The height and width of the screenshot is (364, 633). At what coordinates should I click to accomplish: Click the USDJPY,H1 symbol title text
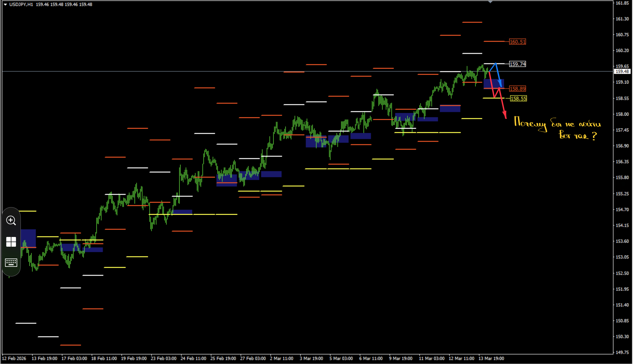(x=21, y=4)
